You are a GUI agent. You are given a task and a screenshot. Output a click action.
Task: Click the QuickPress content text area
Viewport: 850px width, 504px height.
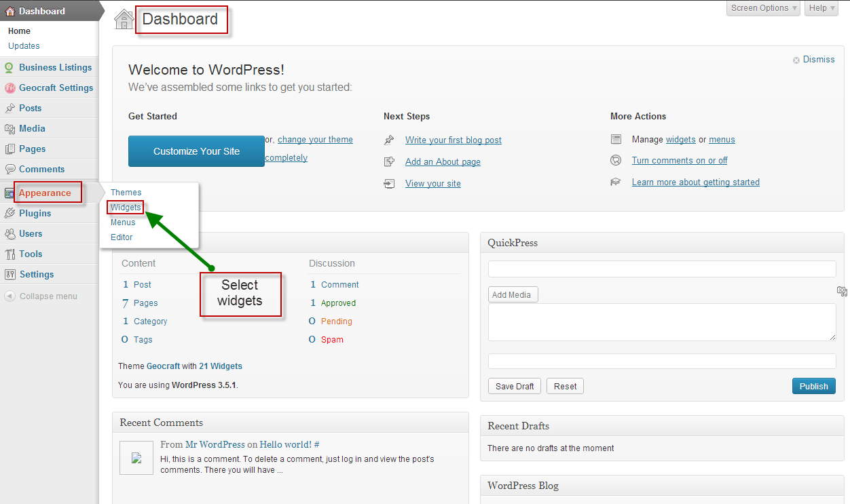662,322
